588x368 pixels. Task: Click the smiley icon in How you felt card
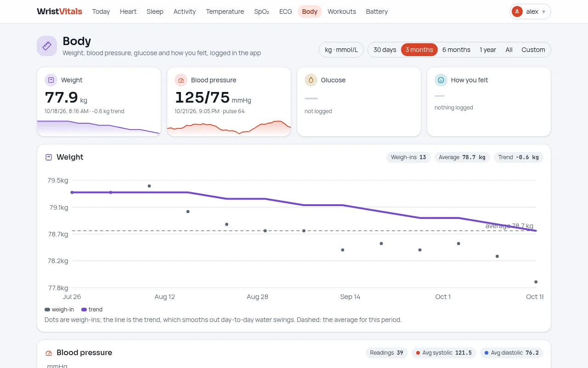pyautogui.click(x=441, y=80)
